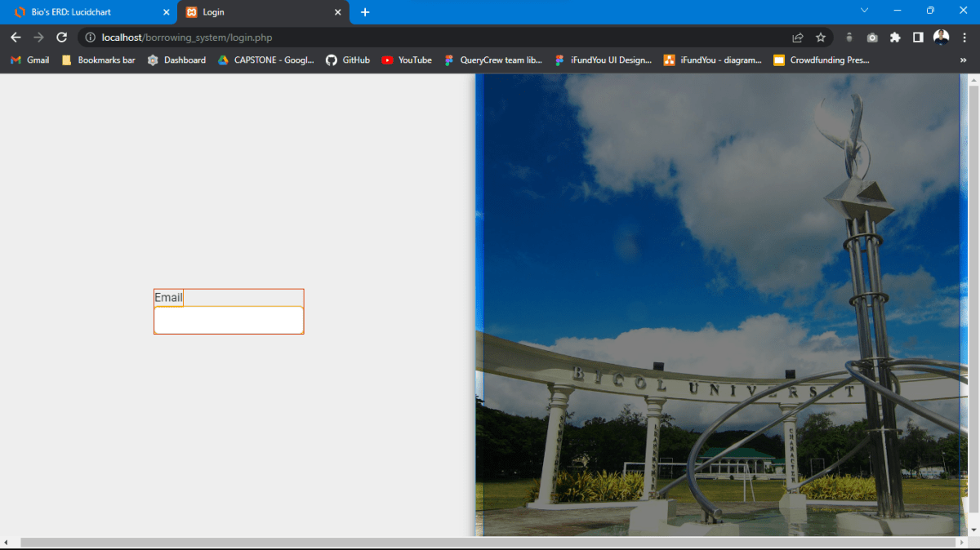
Task: Open the camera screenshot extension
Action: point(872,38)
